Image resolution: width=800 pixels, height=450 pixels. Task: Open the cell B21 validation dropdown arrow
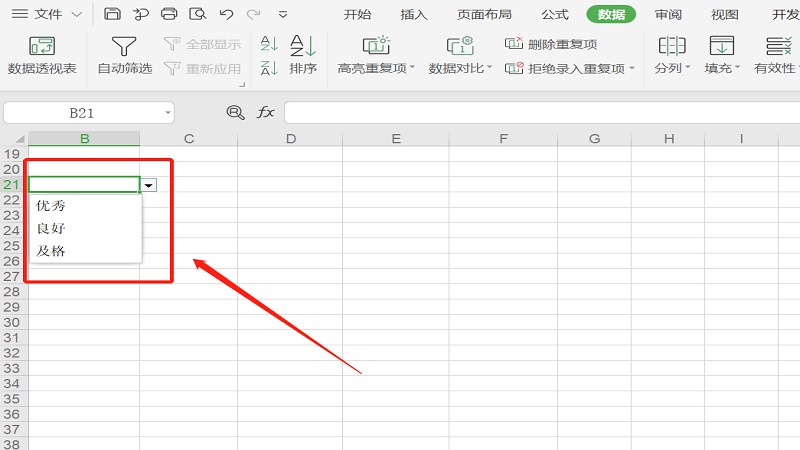tap(149, 185)
